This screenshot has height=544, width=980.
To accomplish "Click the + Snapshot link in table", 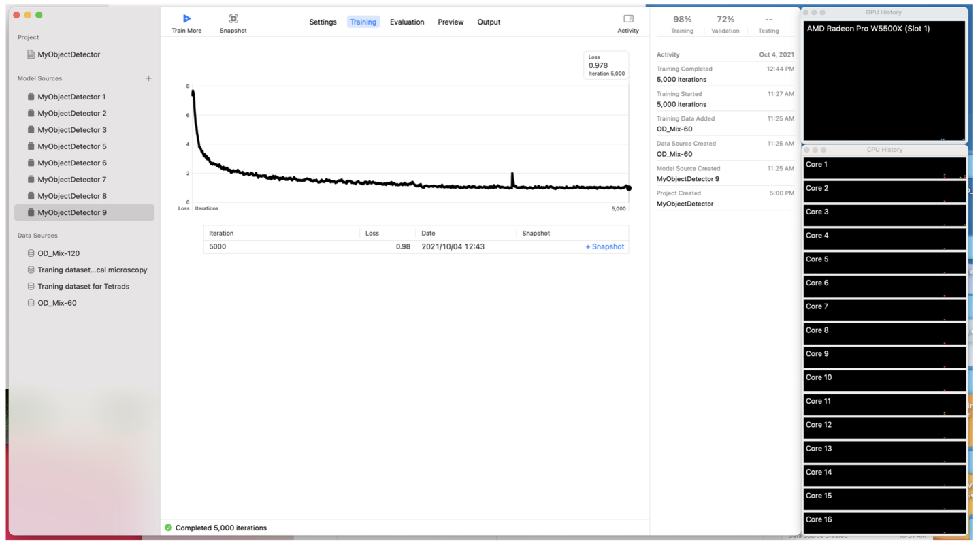I will click(604, 246).
